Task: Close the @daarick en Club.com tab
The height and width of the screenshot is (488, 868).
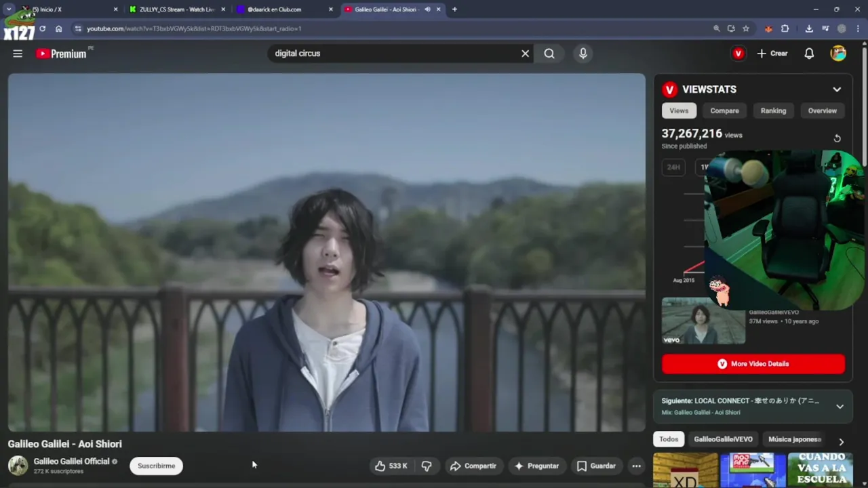Action: pos(331,9)
